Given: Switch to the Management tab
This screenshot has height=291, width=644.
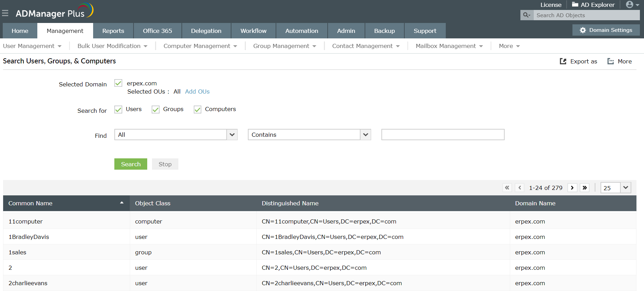Looking at the screenshot, I should click(x=65, y=31).
